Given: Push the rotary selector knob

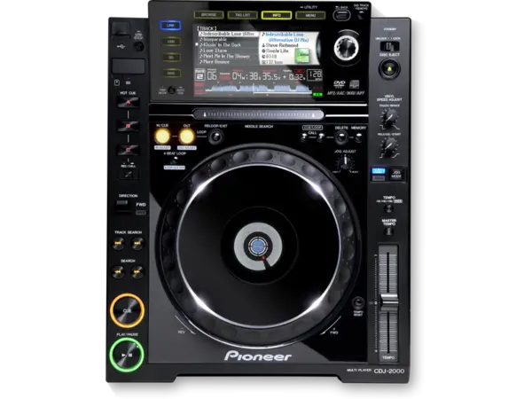Looking at the screenshot, I should [x=347, y=48].
